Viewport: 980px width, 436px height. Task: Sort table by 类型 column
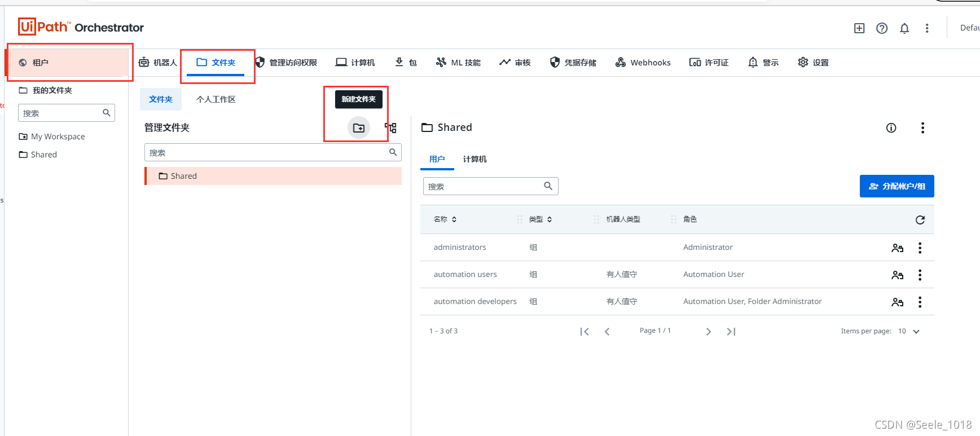coord(540,219)
